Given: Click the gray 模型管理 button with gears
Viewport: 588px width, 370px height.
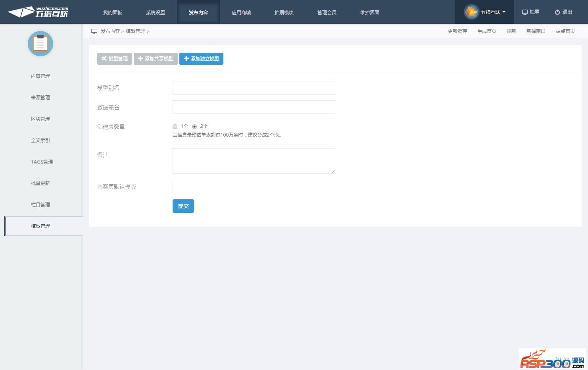Looking at the screenshot, I should click(115, 59).
